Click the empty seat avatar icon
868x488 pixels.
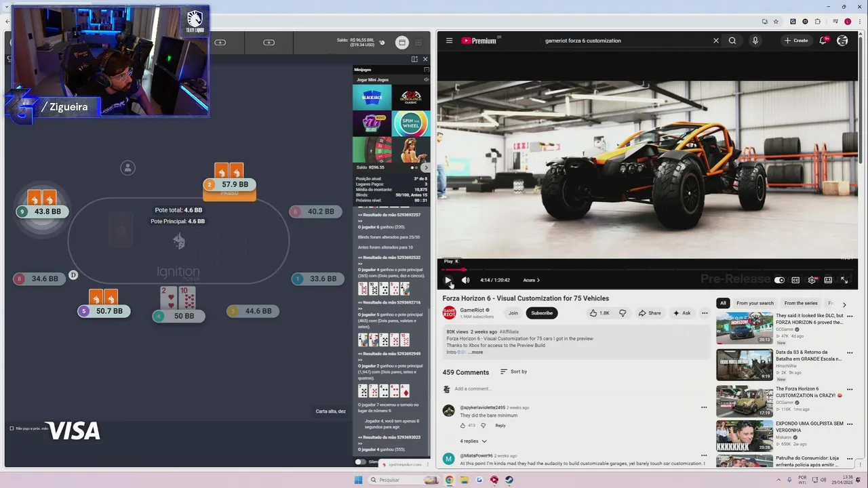[127, 168]
